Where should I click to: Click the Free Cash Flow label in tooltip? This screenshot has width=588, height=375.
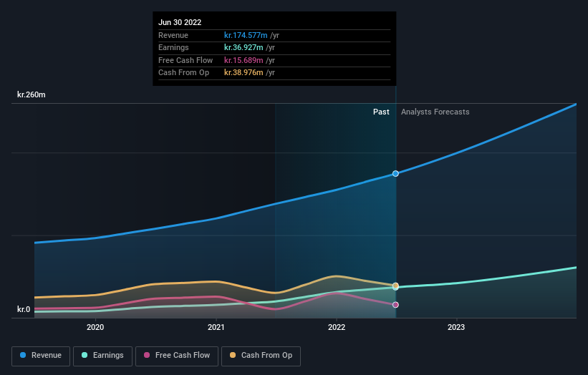185,60
